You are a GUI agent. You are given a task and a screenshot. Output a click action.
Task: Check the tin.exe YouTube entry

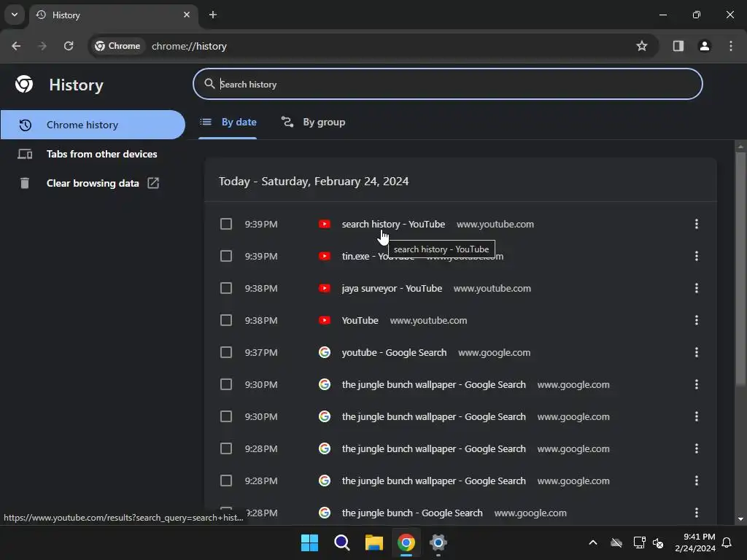coord(226,256)
